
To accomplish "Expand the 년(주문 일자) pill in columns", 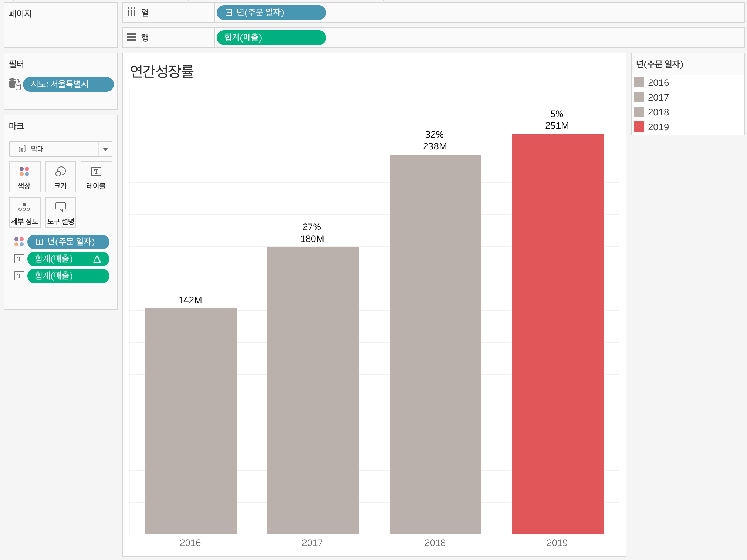I will tap(229, 13).
